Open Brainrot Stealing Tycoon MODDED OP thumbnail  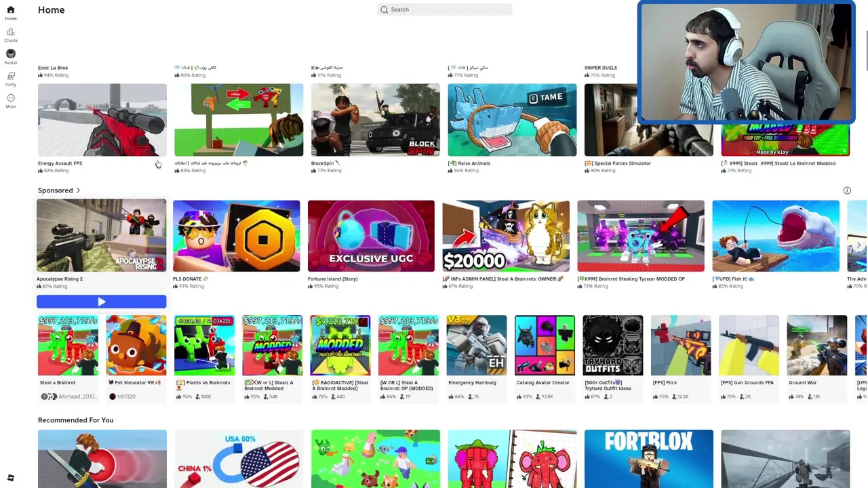click(x=641, y=236)
